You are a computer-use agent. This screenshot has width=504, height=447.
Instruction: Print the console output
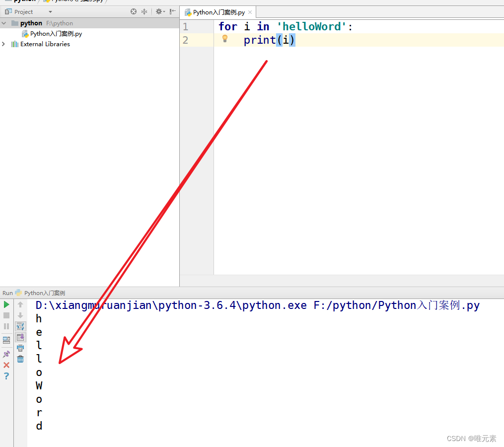click(20, 348)
